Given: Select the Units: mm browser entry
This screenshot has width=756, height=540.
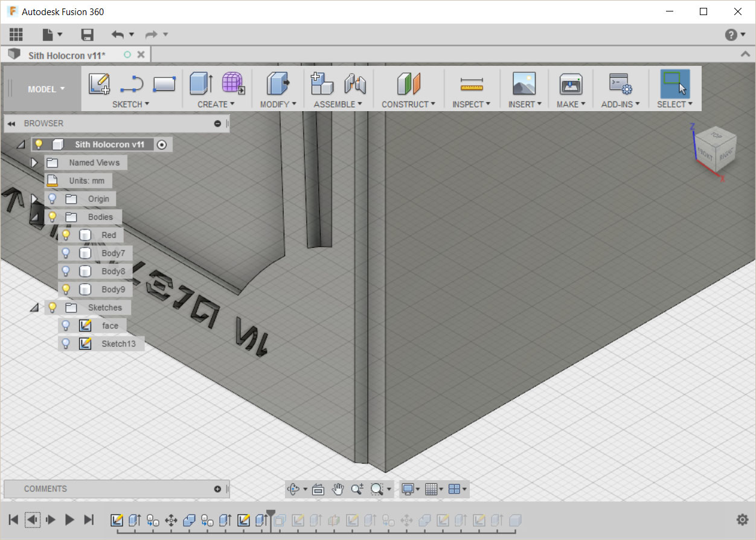Looking at the screenshot, I should [x=78, y=181].
